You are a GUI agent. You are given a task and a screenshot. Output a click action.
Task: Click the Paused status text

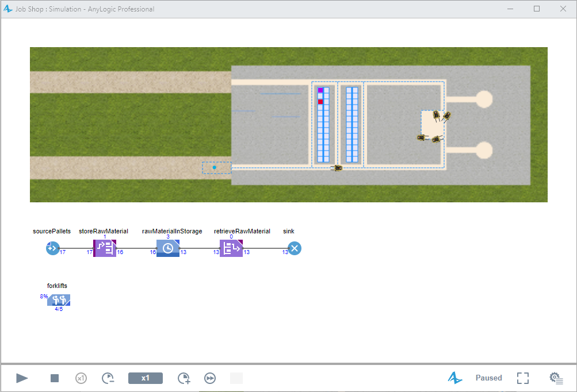[488, 378]
